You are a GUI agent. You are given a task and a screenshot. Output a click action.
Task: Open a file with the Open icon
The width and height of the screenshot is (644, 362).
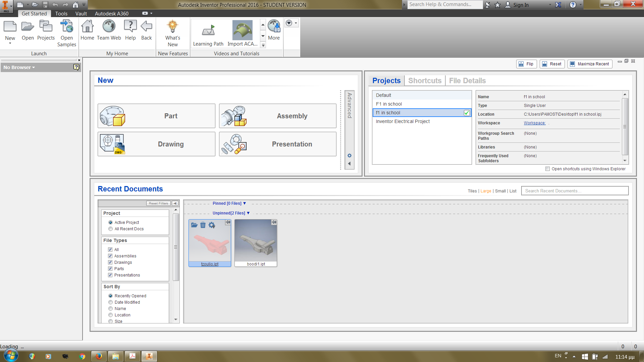pos(28,27)
